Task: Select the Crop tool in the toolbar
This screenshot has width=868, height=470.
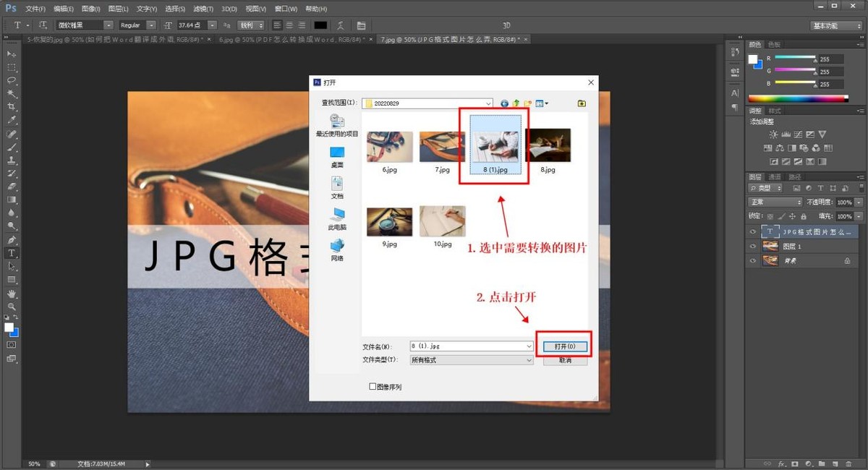Action: pos(10,106)
